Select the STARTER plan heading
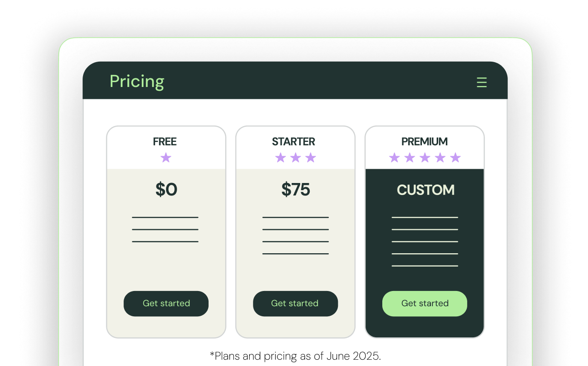This screenshot has width=588, height=366. pos(294,141)
